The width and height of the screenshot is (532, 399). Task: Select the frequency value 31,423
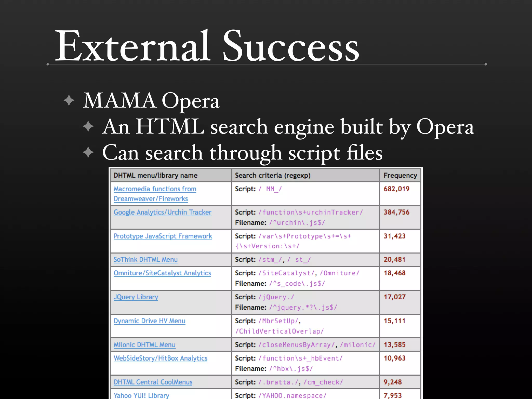[x=395, y=236]
